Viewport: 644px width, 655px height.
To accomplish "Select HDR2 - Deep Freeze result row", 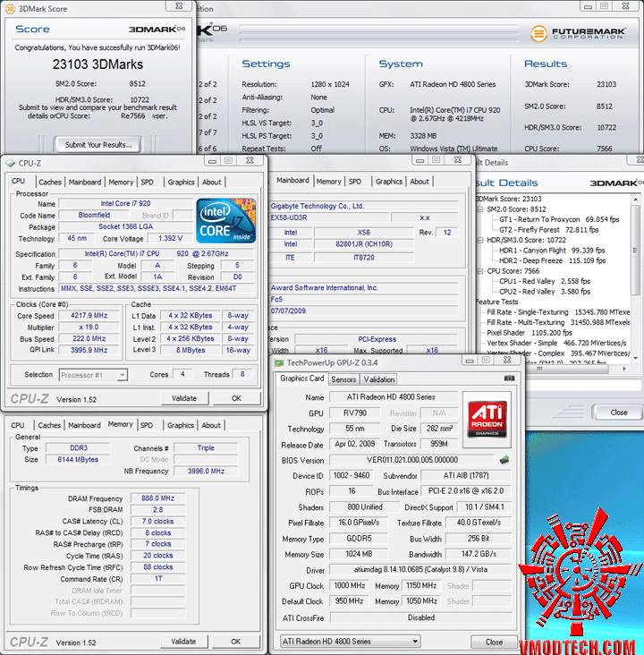I will click(553, 260).
